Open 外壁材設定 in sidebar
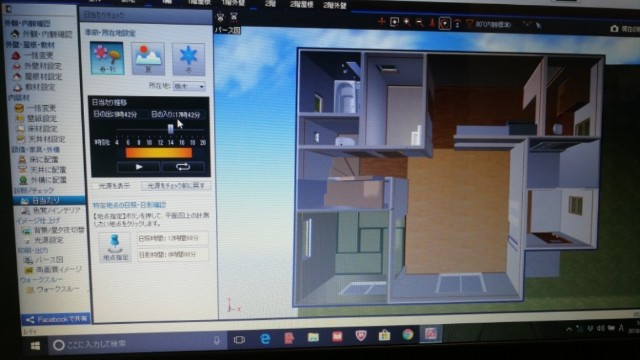 38,66
